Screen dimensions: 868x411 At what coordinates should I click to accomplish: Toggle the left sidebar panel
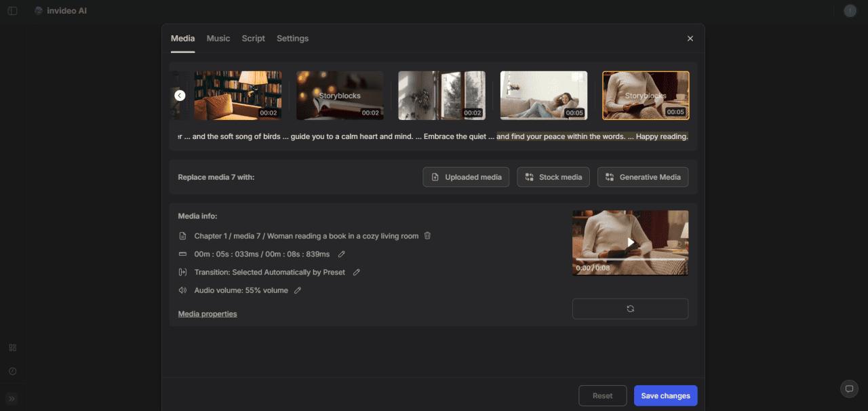tap(12, 10)
